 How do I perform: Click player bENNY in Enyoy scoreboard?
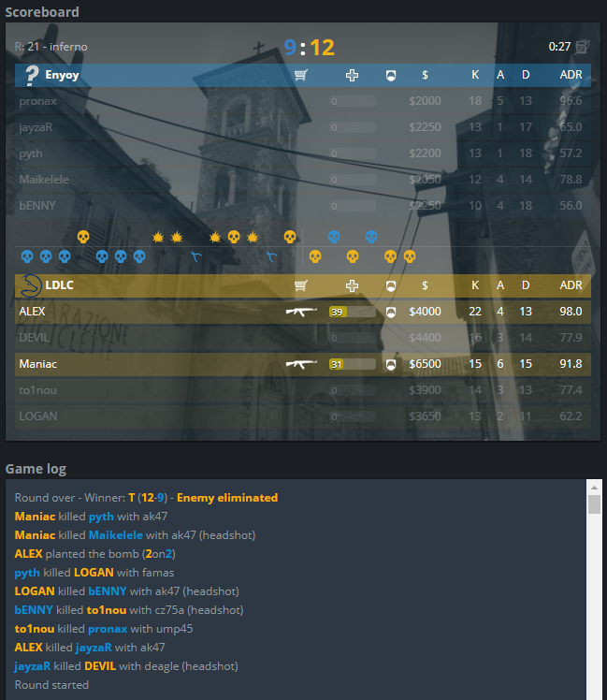37,205
